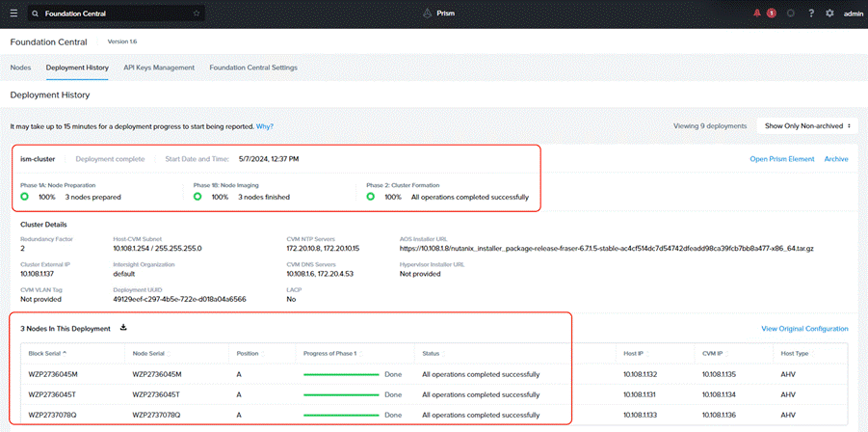The height and width of the screenshot is (432, 868).
Task: Open the admin user menu
Action: 853,13
